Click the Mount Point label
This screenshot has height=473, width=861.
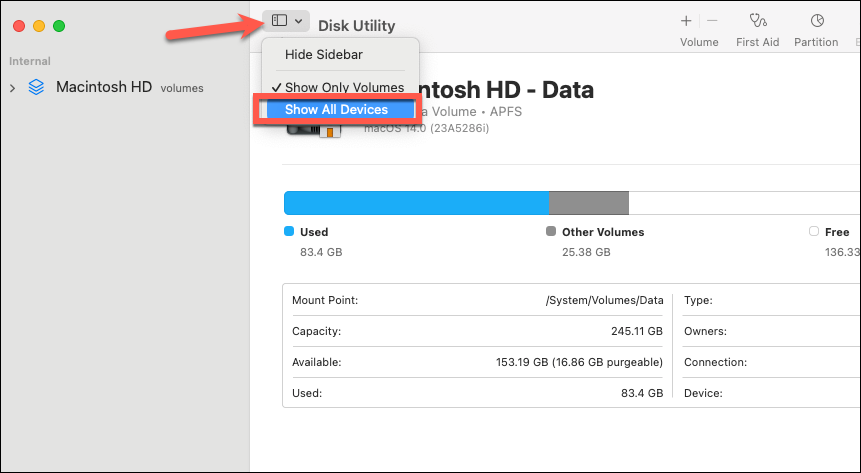pos(325,301)
